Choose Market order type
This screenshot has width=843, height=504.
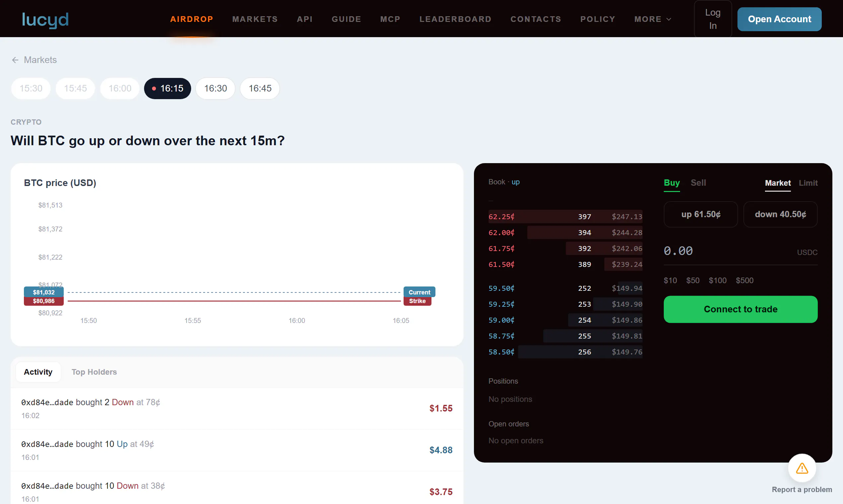click(x=778, y=183)
